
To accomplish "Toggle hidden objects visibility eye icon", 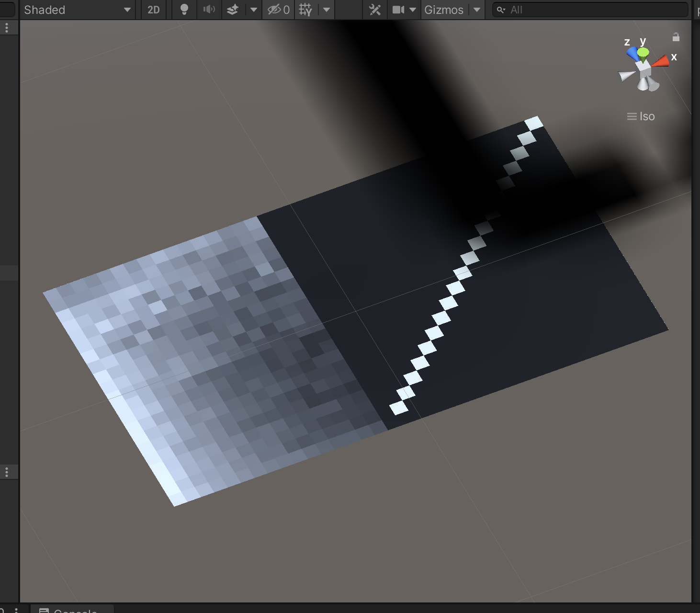I will click(278, 10).
